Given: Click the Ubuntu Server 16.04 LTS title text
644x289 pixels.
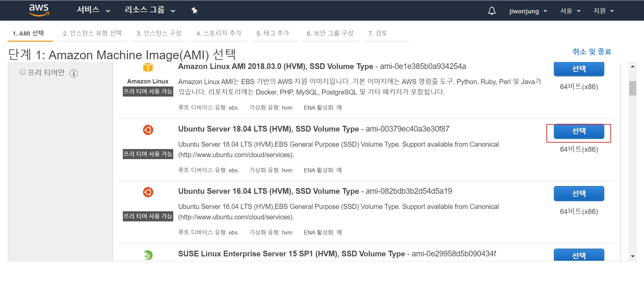Looking at the screenshot, I should click(269, 191).
